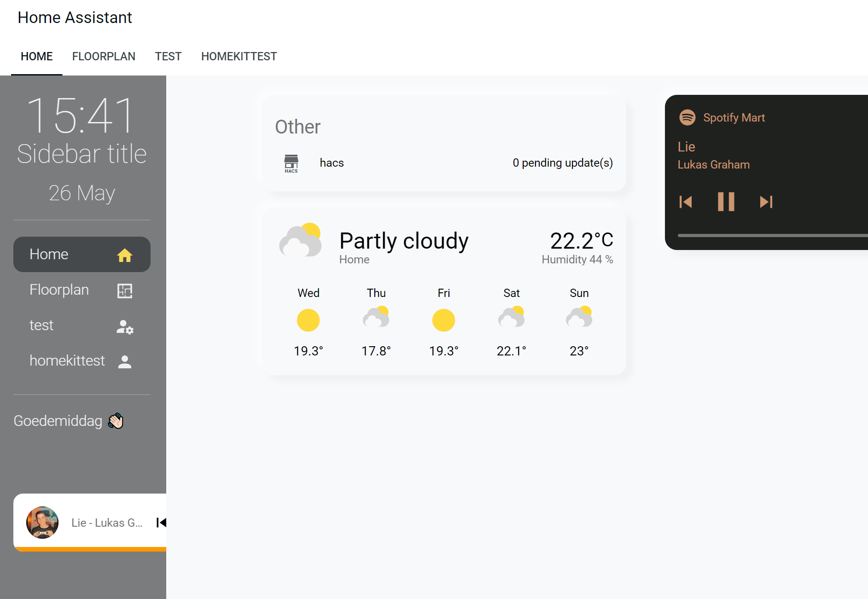The width and height of the screenshot is (868, 599).
Task: Skip to next track on Spotify Mart
Action: click(x=766, y=202)
